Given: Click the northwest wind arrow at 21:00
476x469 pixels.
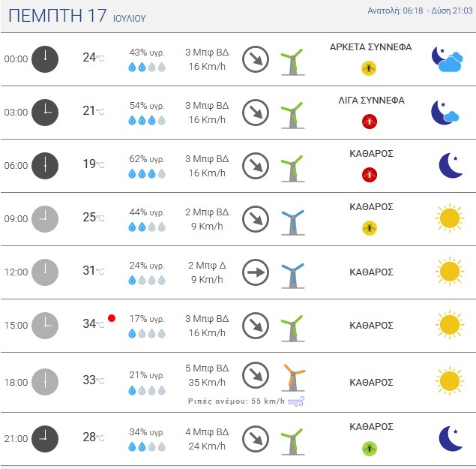Looking at the screenshot, I should click(x=256, y=439).
